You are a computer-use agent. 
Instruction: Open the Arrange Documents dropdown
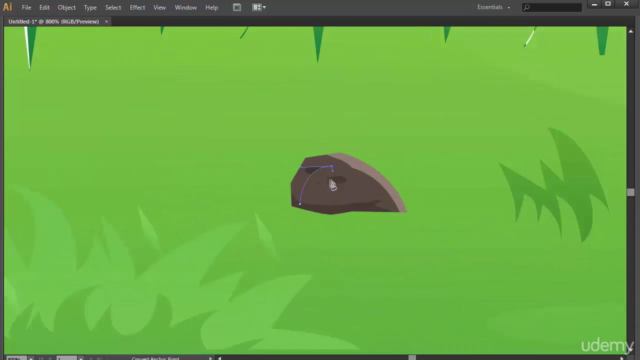[x=259, y=7]
